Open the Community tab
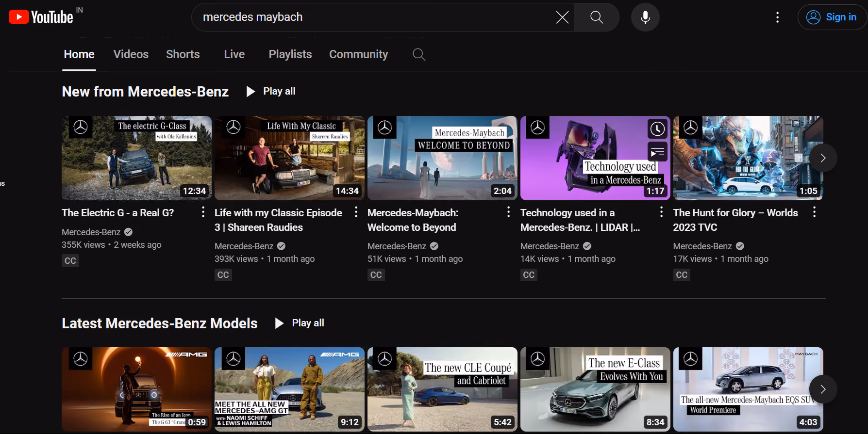868x434 pixels. [x=359, y=54]
